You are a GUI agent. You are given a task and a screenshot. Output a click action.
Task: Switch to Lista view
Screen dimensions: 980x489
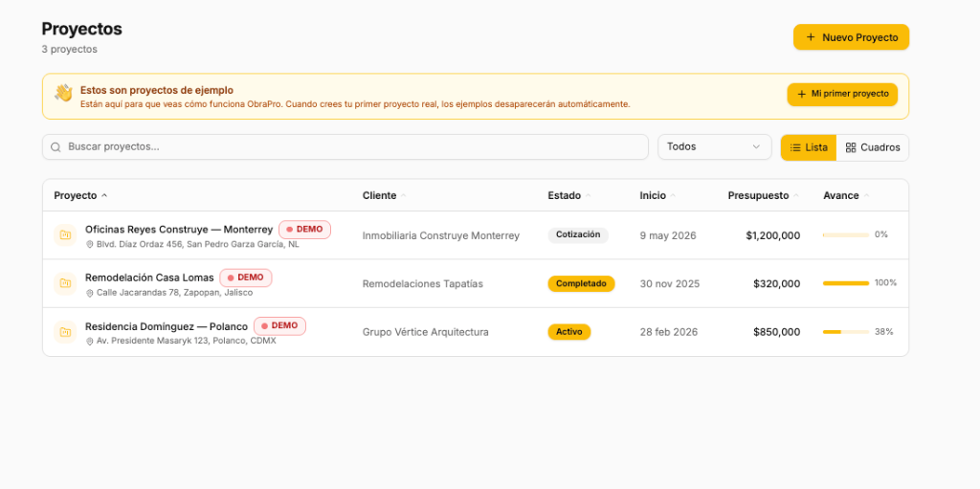tap(808, 147)
